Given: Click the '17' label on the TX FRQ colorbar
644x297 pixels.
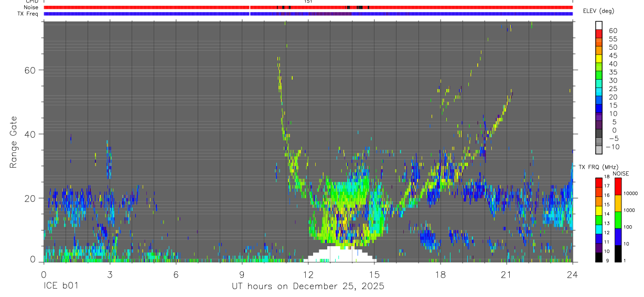Looking at the screenshot, I should point(607,186).
